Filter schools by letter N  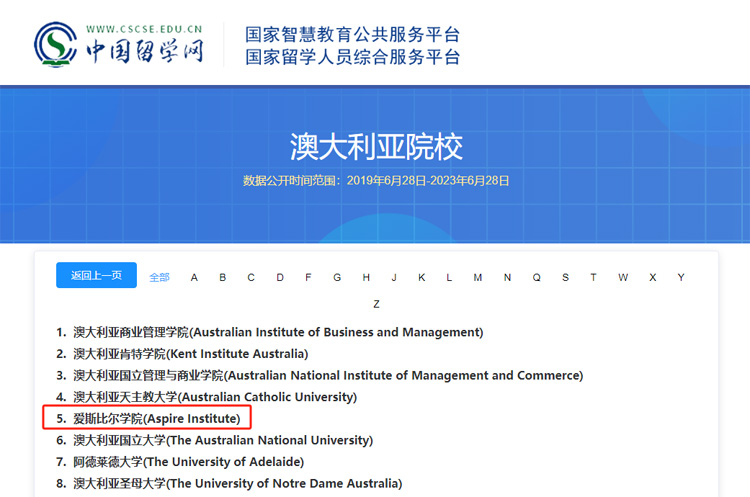pos(507,277)
